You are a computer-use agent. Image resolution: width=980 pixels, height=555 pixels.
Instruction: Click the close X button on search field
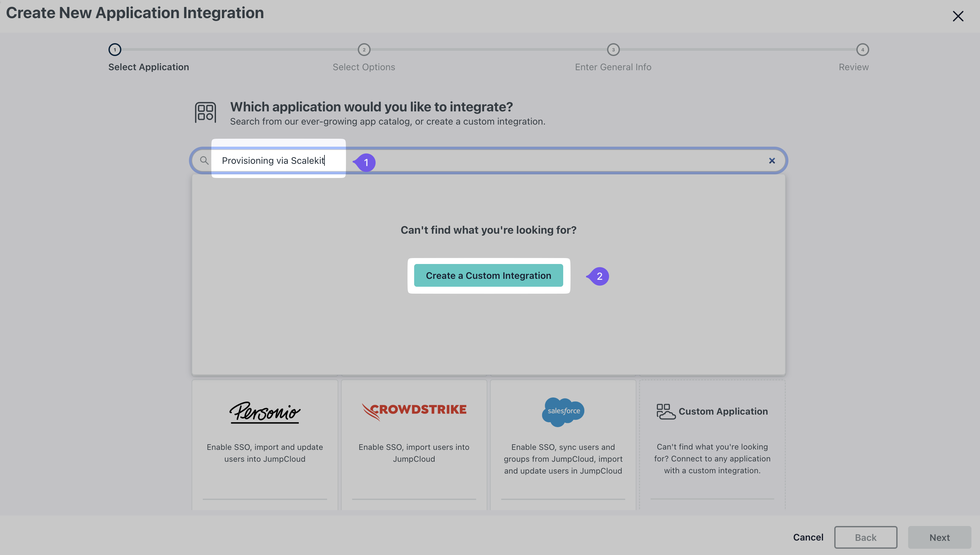(771, 160)
